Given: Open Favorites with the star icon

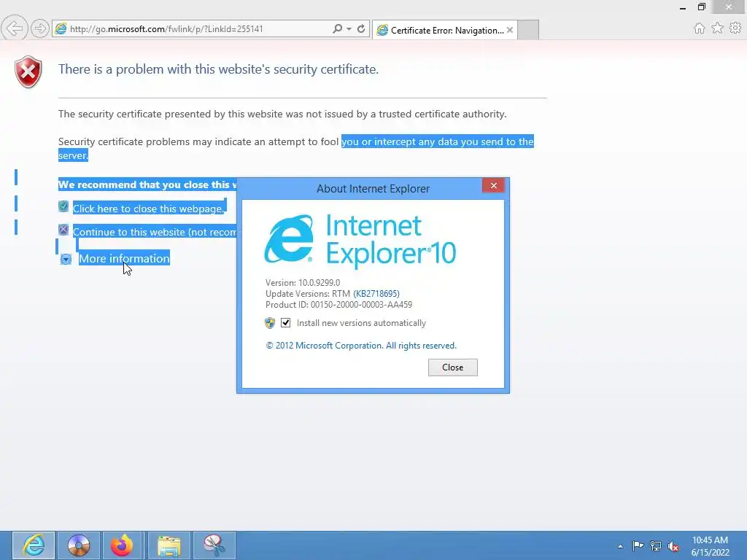Looking at the screenshot, I should point(717,28).
